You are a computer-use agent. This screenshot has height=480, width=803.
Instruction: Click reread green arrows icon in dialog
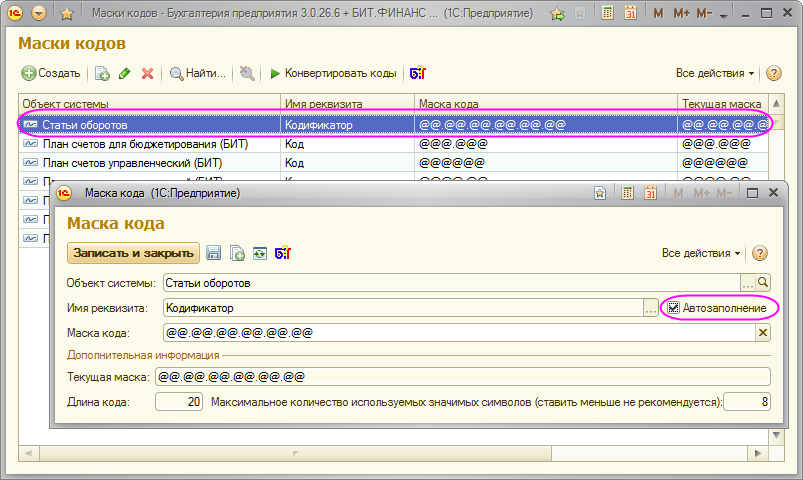point(260,253)
